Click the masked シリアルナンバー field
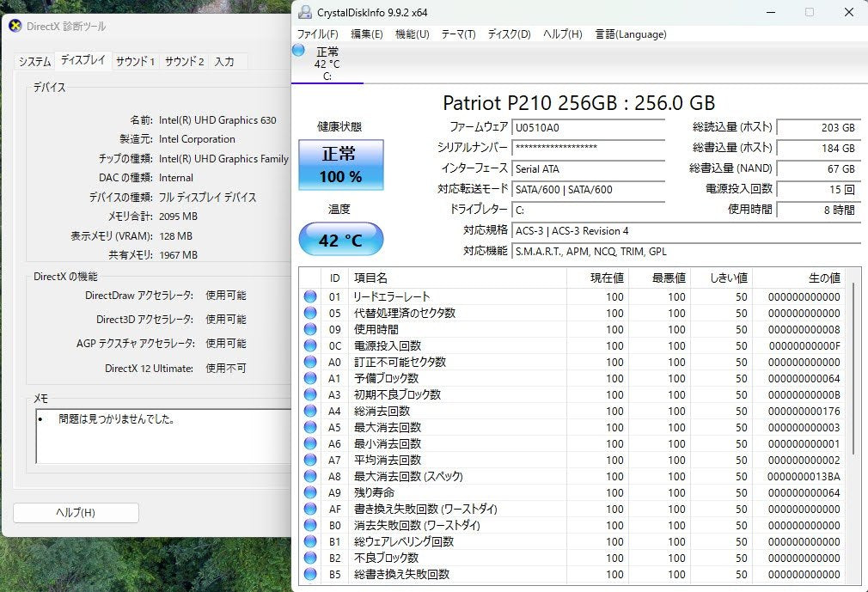This screenshot has height=592, width=868. point(588,149)
